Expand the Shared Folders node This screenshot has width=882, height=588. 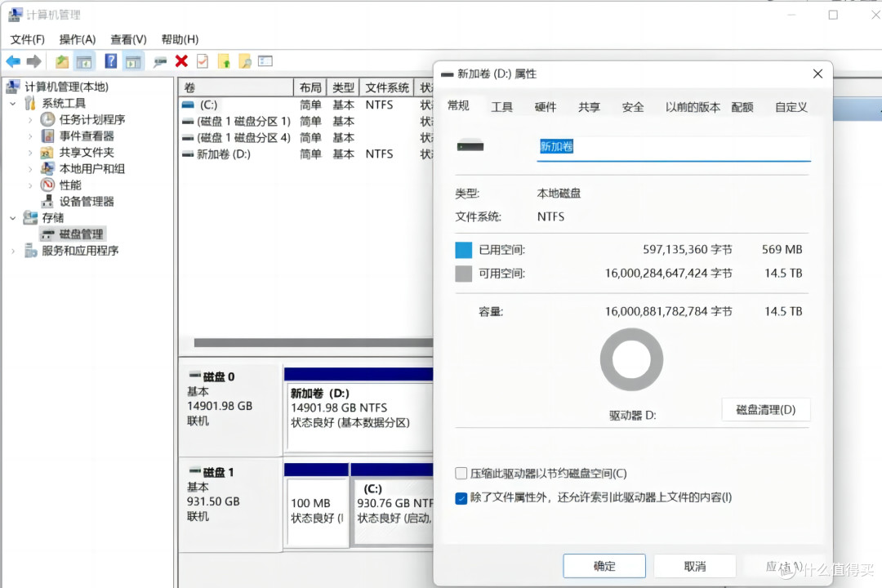30,153
